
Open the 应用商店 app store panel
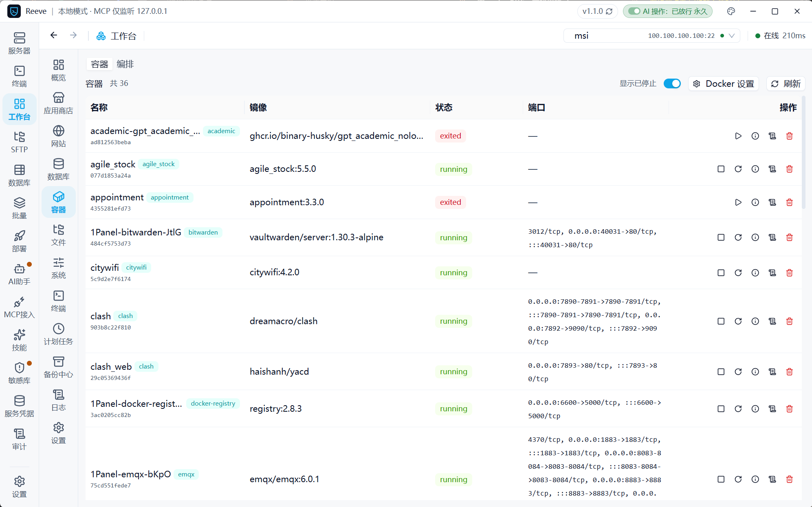tap(58, 103)
